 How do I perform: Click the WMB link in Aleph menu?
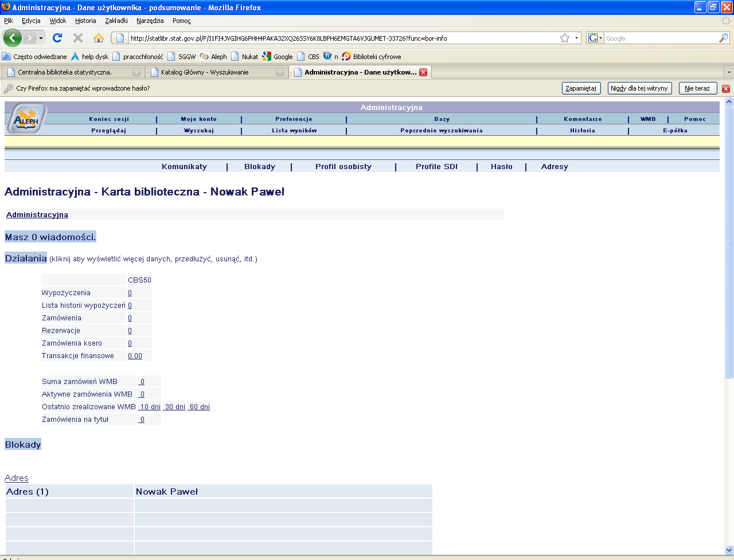click(648, 119)
